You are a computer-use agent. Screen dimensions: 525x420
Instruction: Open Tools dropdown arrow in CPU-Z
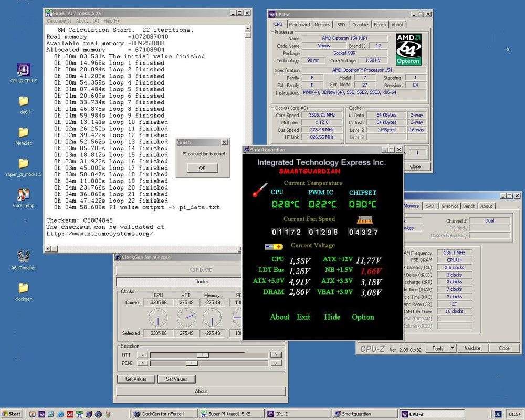point(453,348)
